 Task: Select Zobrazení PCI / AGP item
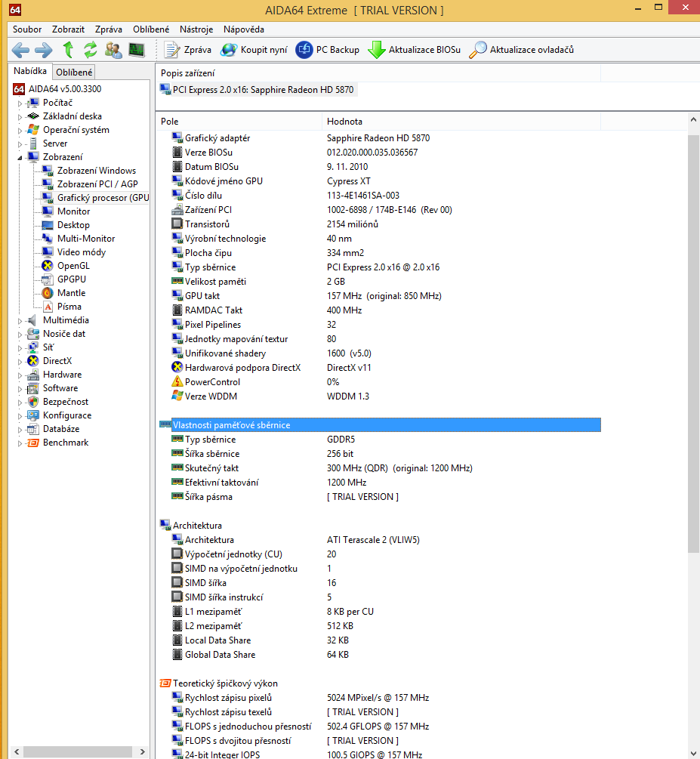click(97, 184)
